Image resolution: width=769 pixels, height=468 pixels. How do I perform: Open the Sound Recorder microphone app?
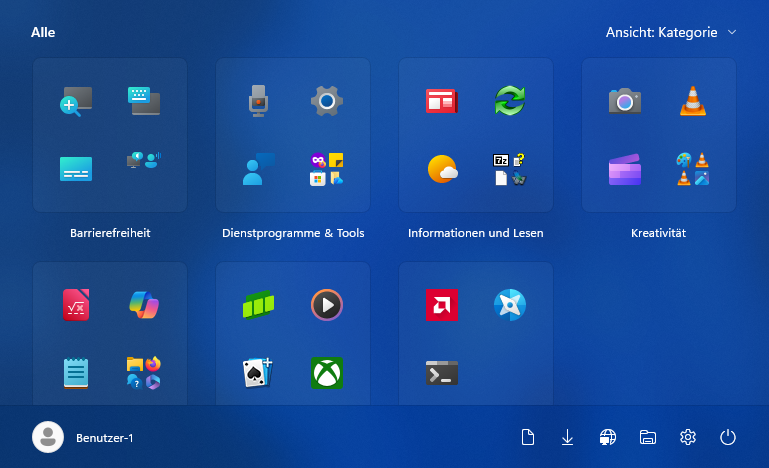coord(258,101)
